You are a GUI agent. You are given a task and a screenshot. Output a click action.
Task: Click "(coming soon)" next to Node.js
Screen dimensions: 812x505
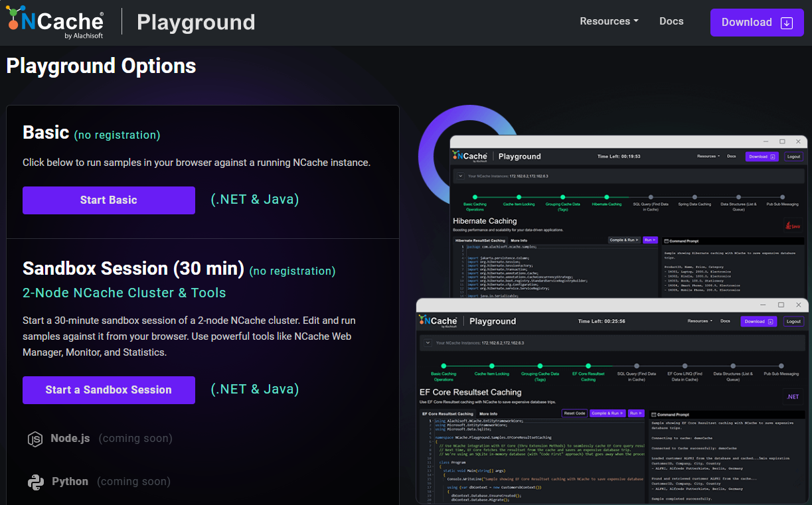pyautogui.click(x=135, y=439)
